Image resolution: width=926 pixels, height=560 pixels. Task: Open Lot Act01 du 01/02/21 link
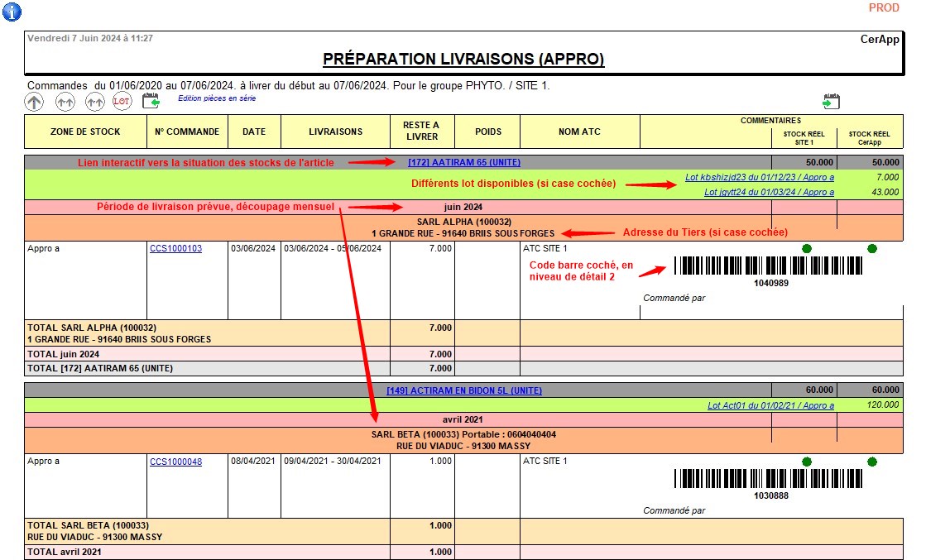coord(770,406)
